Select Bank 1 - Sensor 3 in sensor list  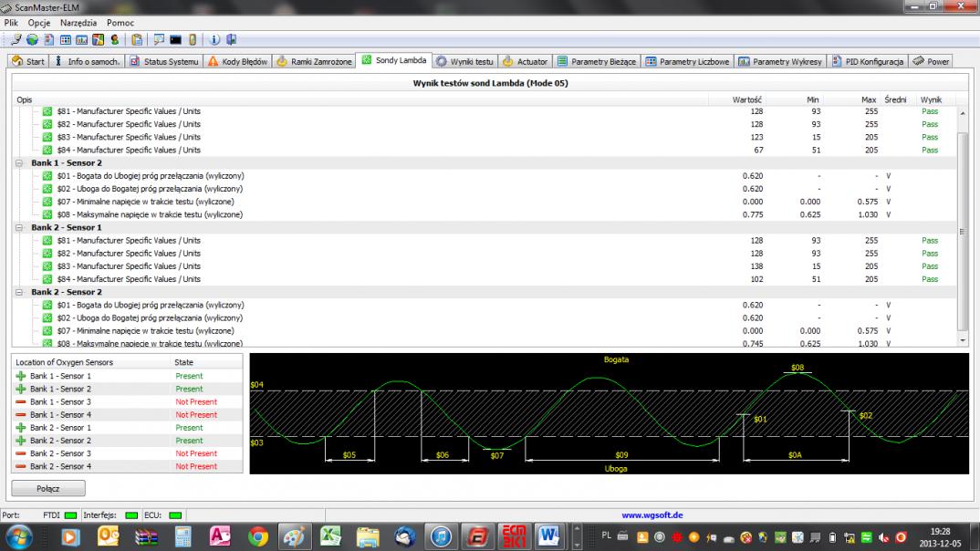point(60,402)
